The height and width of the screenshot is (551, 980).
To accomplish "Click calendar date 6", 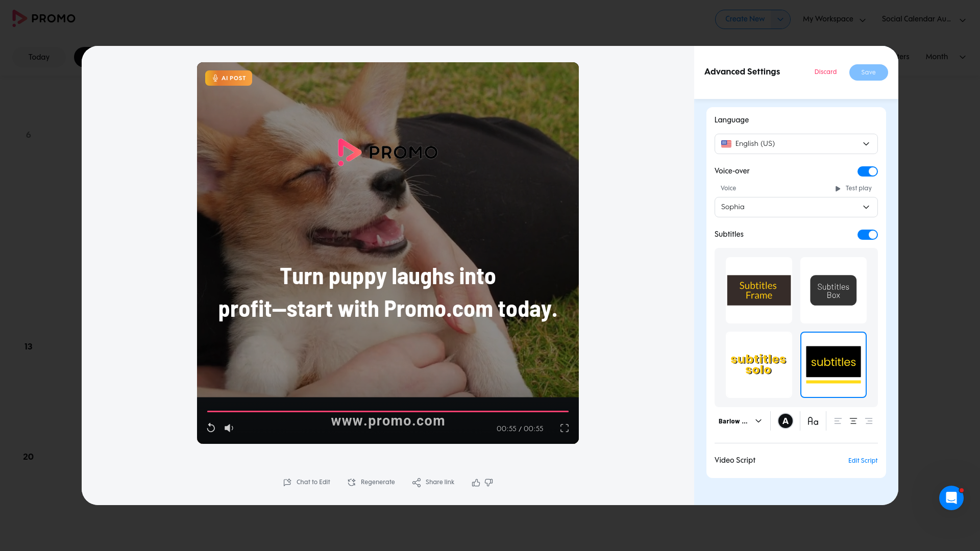I will pyautogui.click(x=29, y=135).
